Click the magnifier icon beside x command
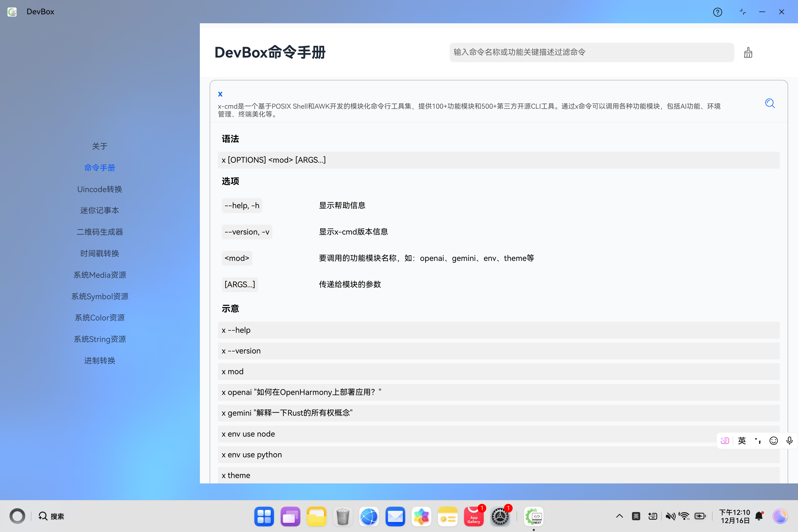This screenshot has width=798, height=532. pyautogui.click(x=770, y=104)
